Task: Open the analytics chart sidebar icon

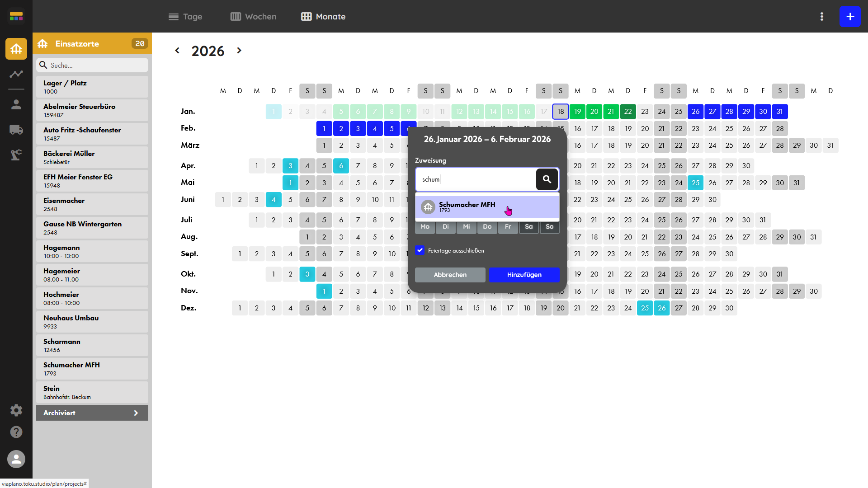Action: (x=16, y=74)
